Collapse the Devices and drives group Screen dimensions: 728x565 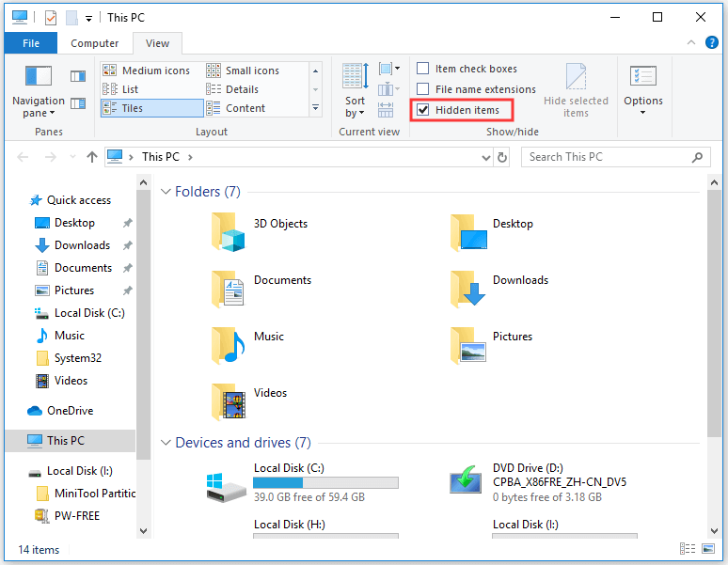(166, 443)
